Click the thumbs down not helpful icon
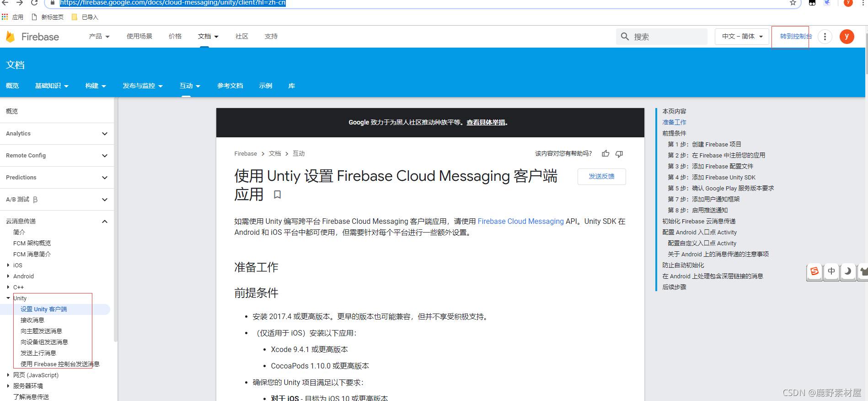The width and height of the screenshot is (868, 401). pos(619,154)
